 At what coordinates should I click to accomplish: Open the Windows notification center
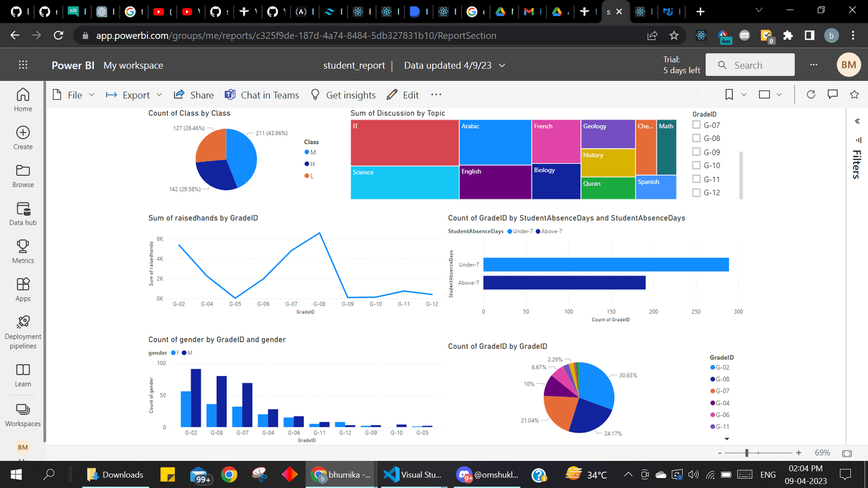pyautogui.click(x=845, y=475)
